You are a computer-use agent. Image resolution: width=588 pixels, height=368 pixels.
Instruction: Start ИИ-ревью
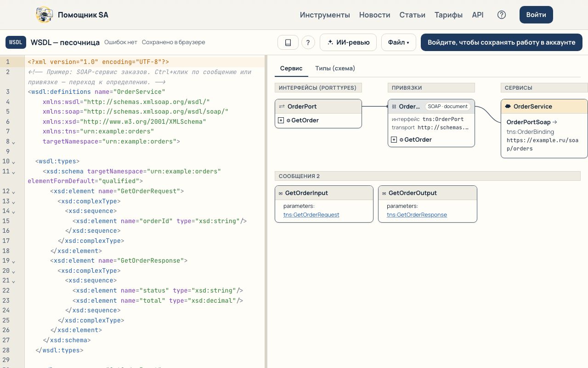tap(348, 42)
